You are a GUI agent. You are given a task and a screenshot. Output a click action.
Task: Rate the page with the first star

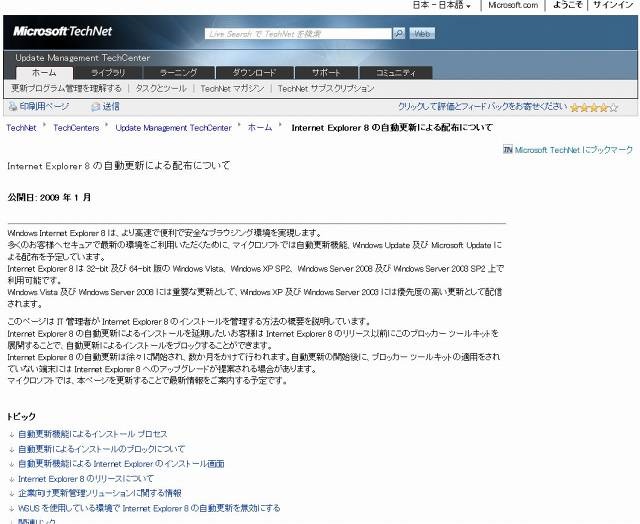(x=575, y=108)
